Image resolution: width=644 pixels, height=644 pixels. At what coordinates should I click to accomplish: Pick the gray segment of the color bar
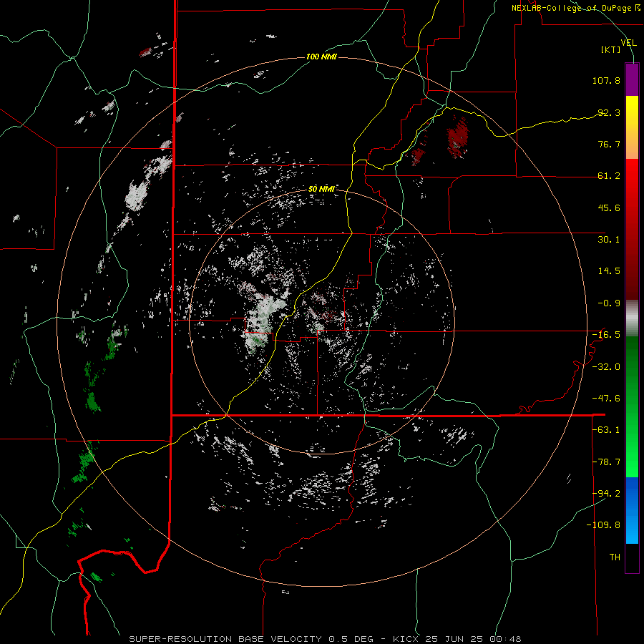[x=632, y=318]
